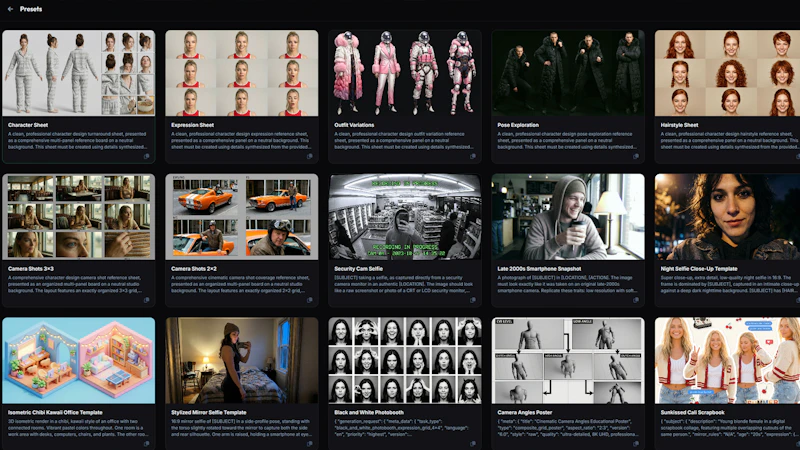
Task: Click the Camera Angles Poster JSON description
Action: click(x=567, y=428)
